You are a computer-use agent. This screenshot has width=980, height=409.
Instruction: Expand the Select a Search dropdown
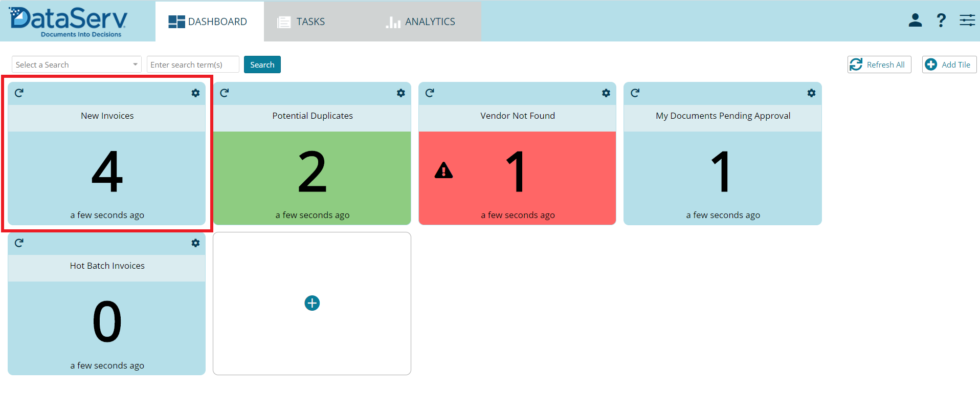pos(76,64)
